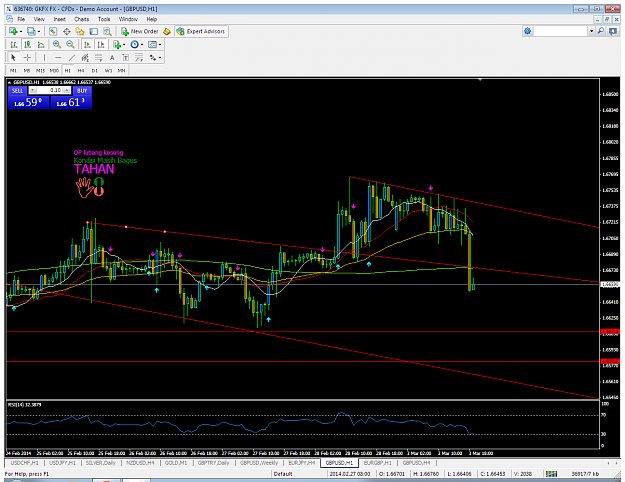The height and width of the screenshot is (482, 625).
Task: Select the text 'A' drawing tool
Action: click(x=112, y=58)
